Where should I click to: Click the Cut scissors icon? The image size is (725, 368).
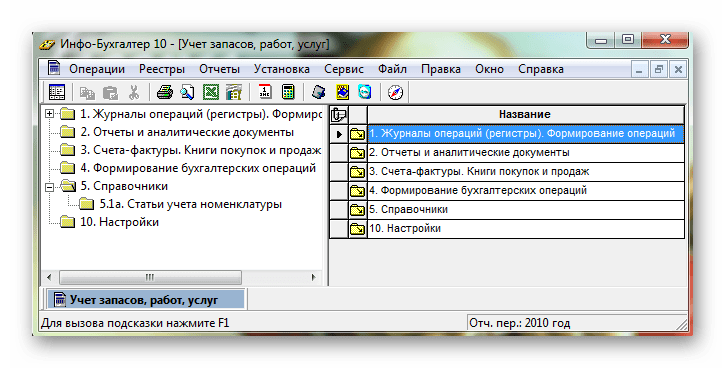[134, 92]
